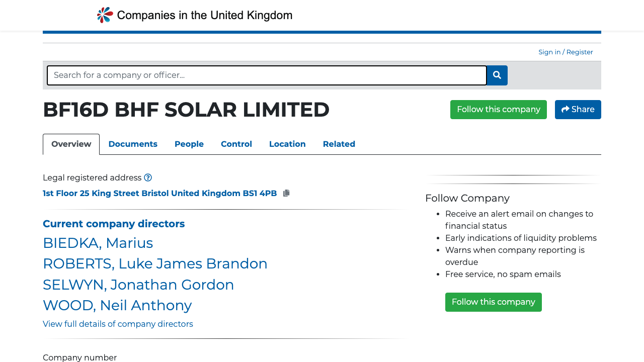Image resolution: width=644 pixels, height=362 pixels.
Task: Open the Share icon next to company name
Action: [578, 109]
